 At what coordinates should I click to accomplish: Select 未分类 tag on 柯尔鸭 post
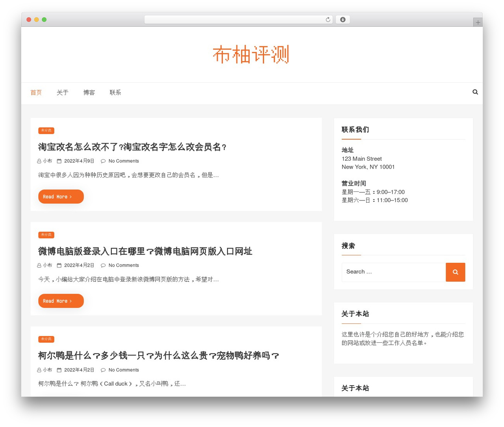[46, 339]
